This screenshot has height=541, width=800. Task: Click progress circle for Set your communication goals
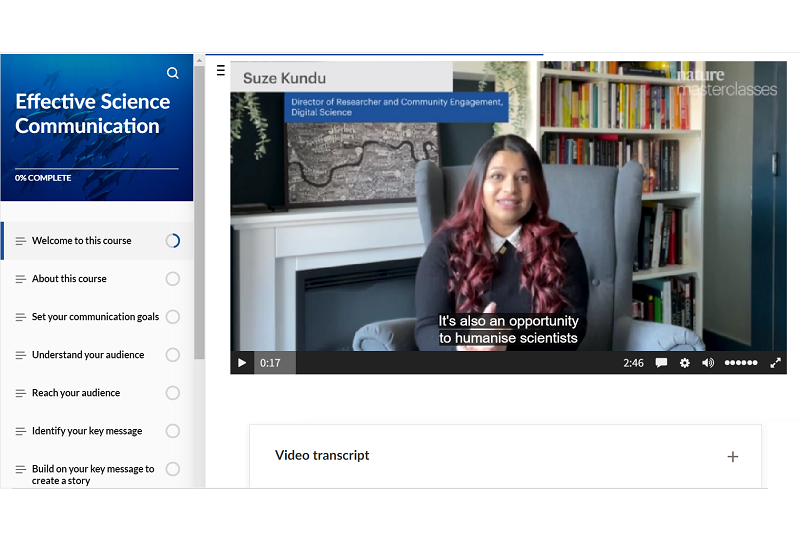tap(173, 317)
